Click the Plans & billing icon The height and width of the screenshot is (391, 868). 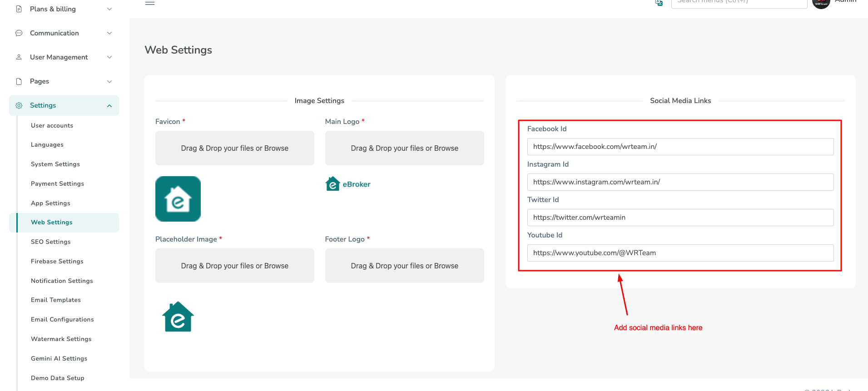click(x=19, y=9)
